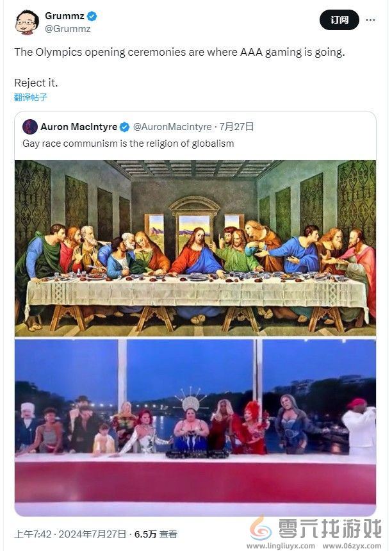Open the Grummz display name link
Viewport: 392px width, 551px height.
pyautogui.click(x=64, y=16)
